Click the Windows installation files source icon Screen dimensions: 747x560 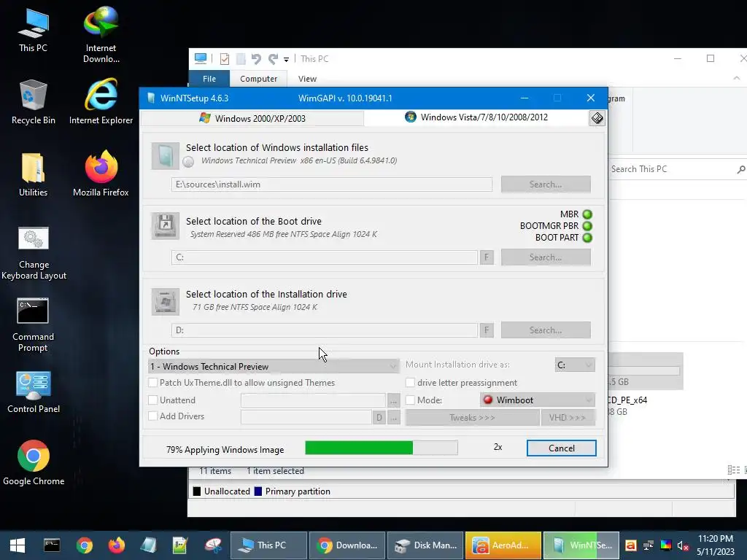pyautogui.click(x=165, y=156)
